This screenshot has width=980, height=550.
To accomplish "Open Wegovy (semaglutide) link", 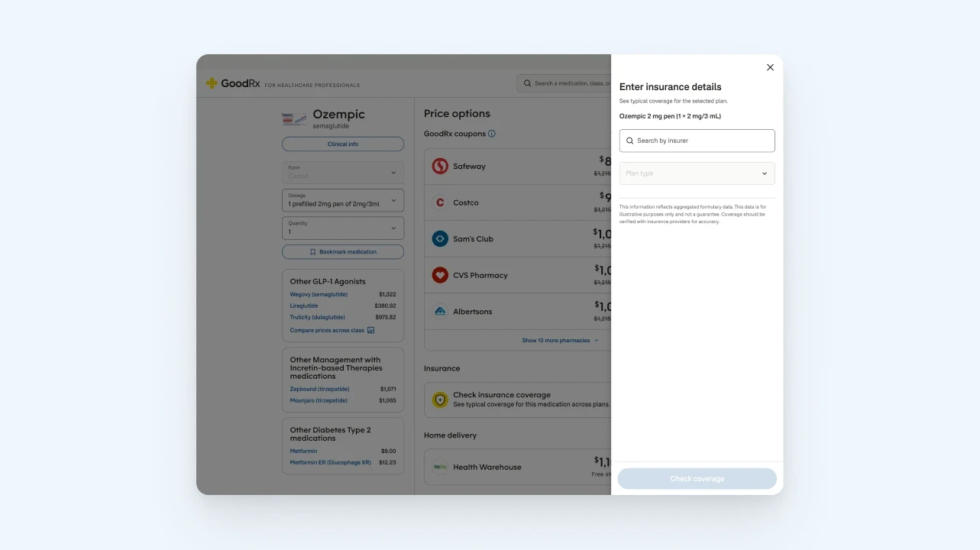I will (319, 294).
